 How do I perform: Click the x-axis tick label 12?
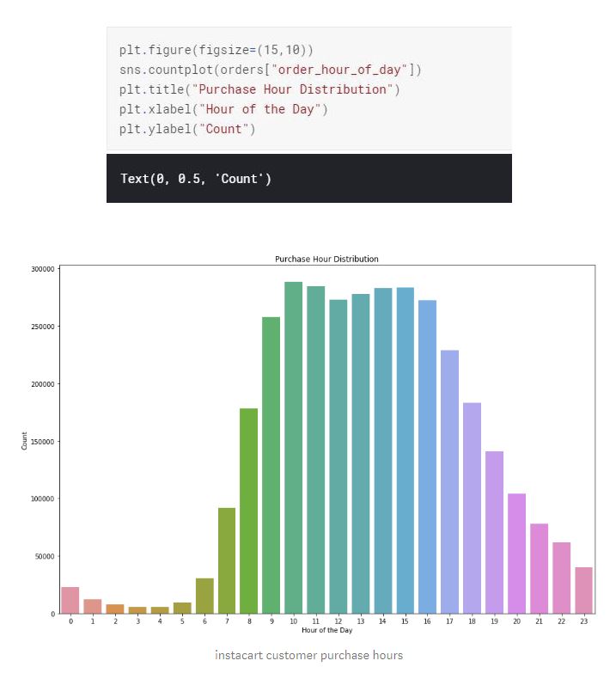point(338,621)
